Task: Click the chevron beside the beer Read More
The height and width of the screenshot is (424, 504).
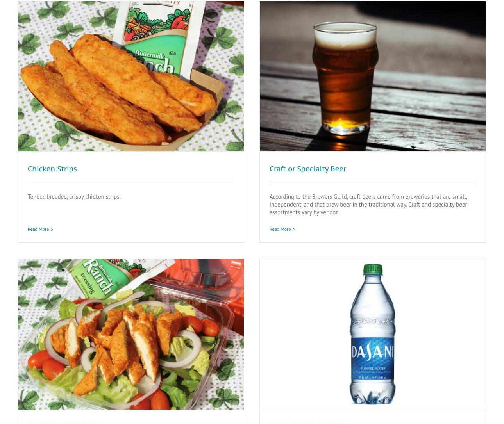Action: 293,229
